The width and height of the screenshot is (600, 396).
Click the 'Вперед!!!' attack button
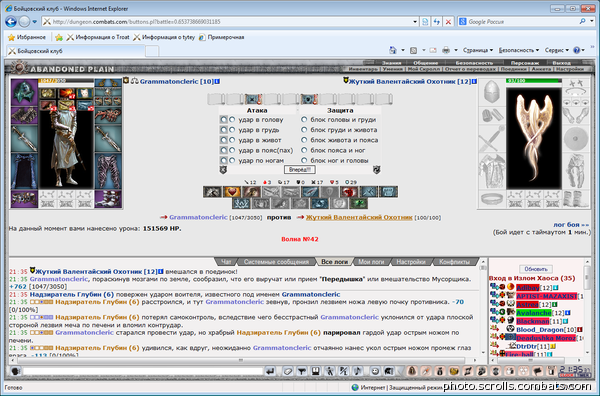pyautogui.click(x=300, y=169)
